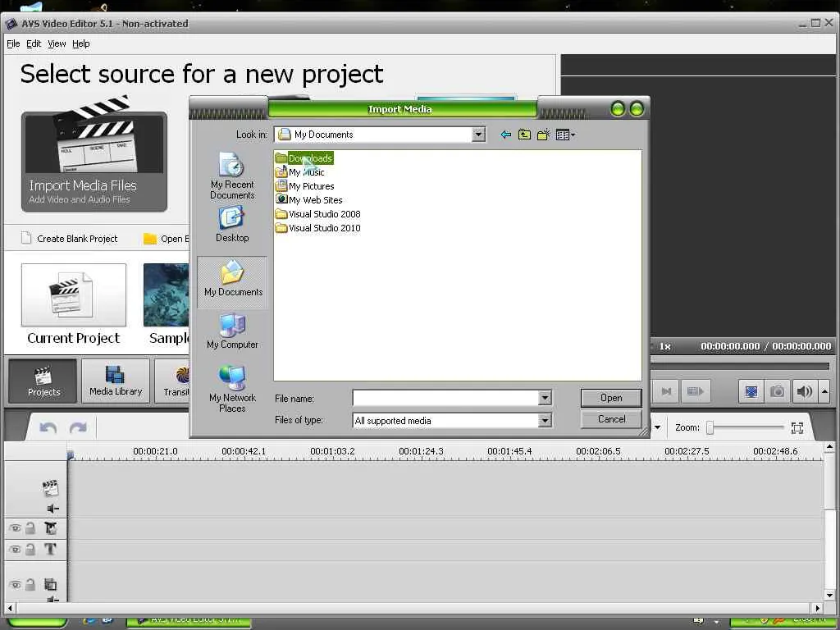The image size is (840, 630).
Task: Toggle full screen preview icon
Action: pos(751,391)
